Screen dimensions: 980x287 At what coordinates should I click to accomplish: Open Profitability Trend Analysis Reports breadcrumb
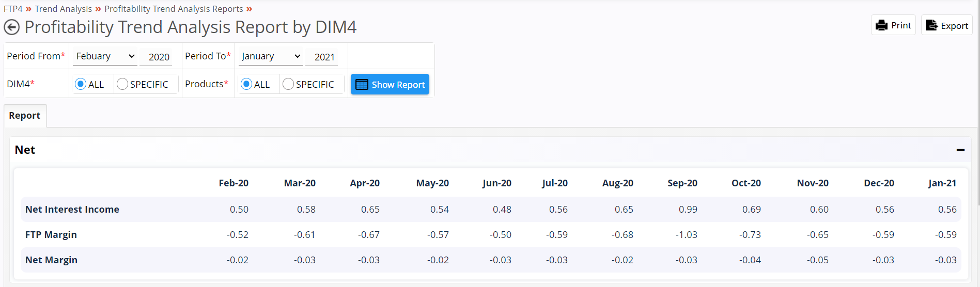(174, 9)
